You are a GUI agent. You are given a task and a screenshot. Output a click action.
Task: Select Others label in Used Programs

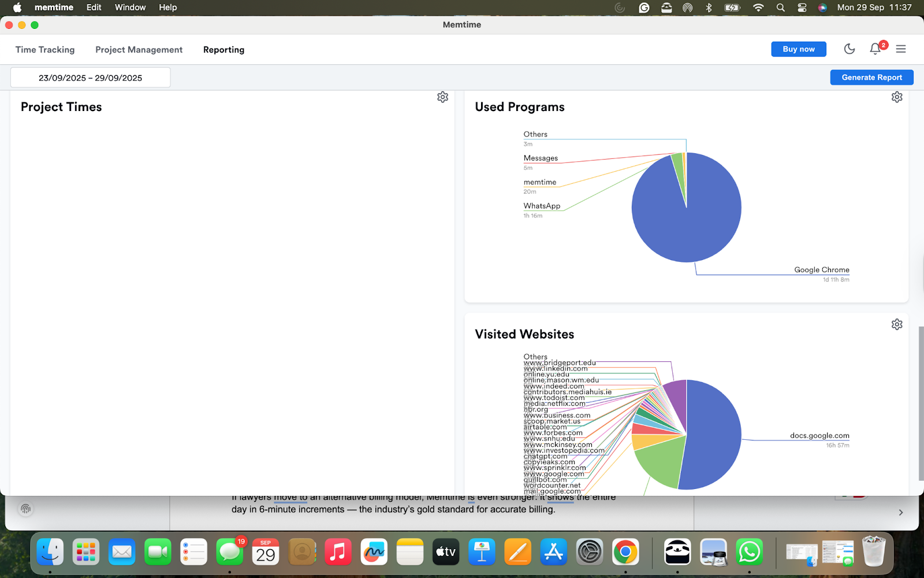[535, 134]
